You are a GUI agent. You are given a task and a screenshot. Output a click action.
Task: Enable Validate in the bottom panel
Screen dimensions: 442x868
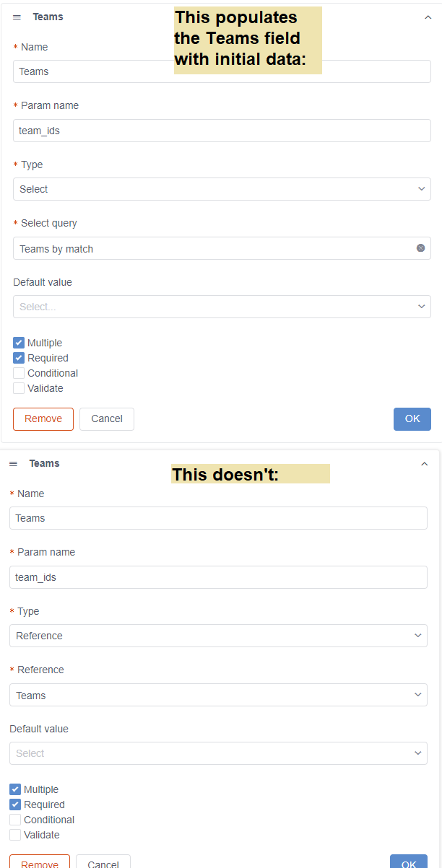tap(15, 834)
